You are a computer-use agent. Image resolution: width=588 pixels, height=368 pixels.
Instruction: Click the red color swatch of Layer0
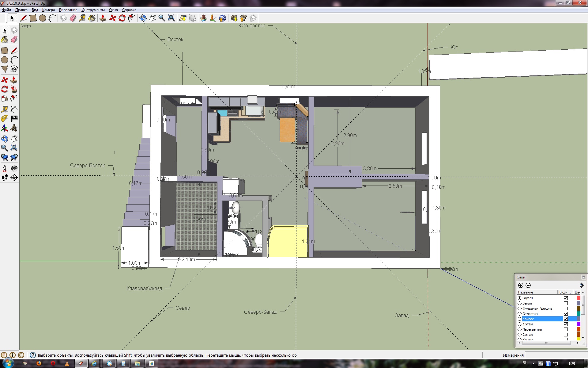pos(579,298)
